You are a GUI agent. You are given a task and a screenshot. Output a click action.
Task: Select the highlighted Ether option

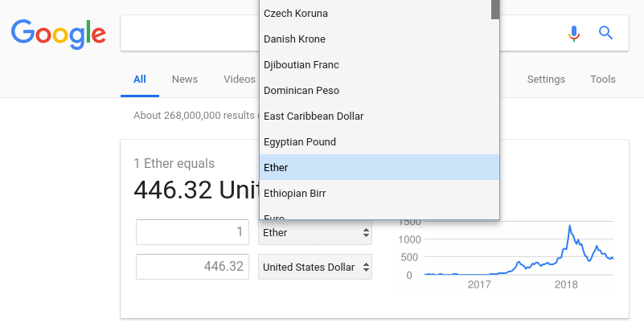[379, 167]
